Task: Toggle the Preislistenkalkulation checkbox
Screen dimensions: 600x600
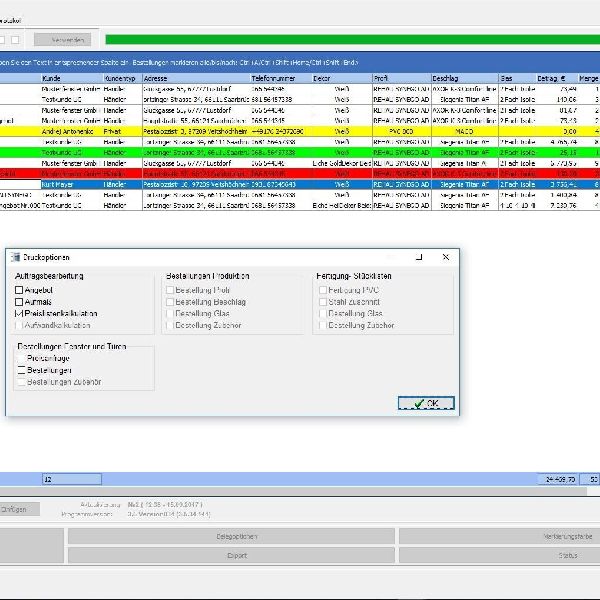Action: click(19, 313)
